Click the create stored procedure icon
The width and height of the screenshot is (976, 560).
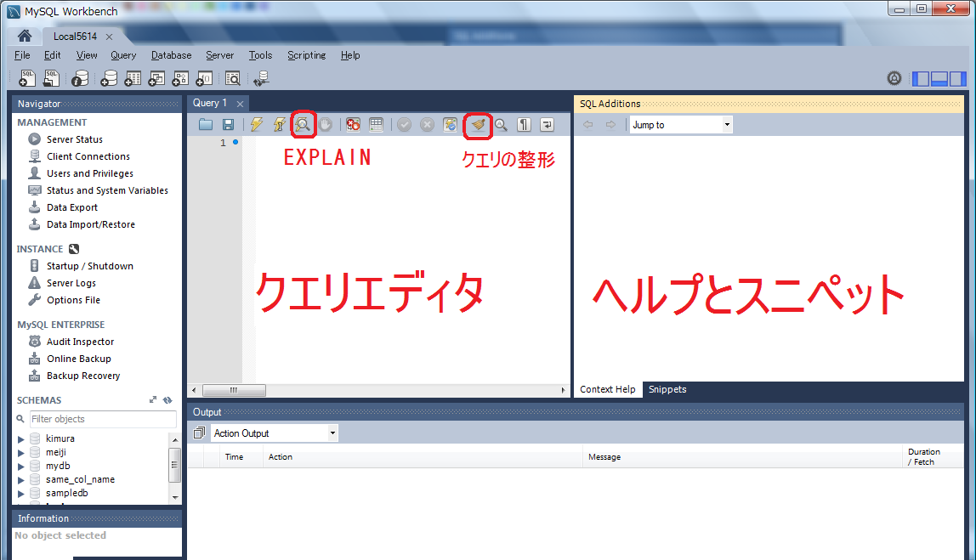tap(180, 78)
